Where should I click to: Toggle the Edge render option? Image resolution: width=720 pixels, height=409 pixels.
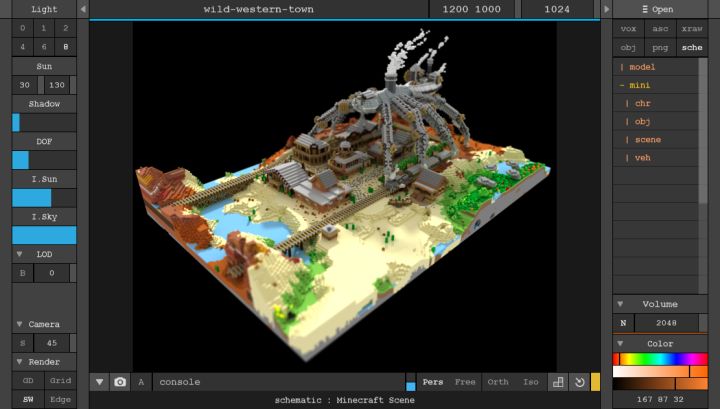point(60,400)
